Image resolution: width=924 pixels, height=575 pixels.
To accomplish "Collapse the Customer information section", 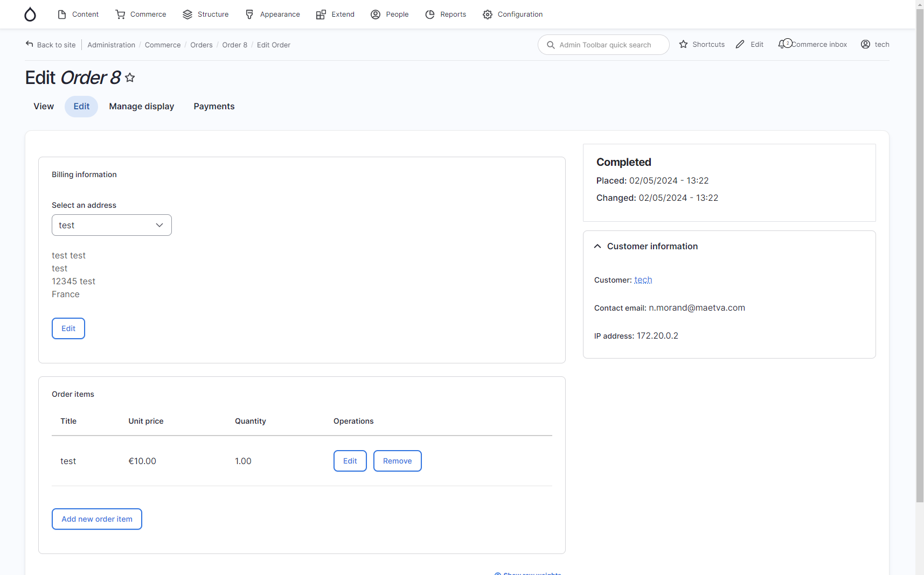I will coord(597,246).
